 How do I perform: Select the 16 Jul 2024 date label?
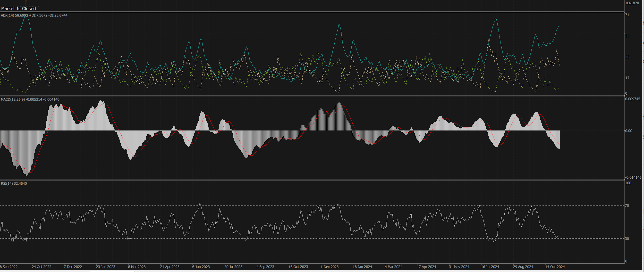(x=490, y=267)
